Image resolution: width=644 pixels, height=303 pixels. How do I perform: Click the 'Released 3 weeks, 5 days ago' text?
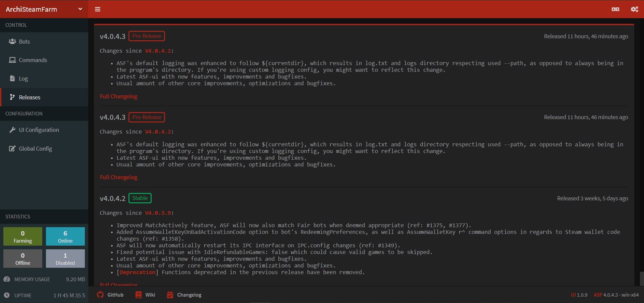[592, 198]
